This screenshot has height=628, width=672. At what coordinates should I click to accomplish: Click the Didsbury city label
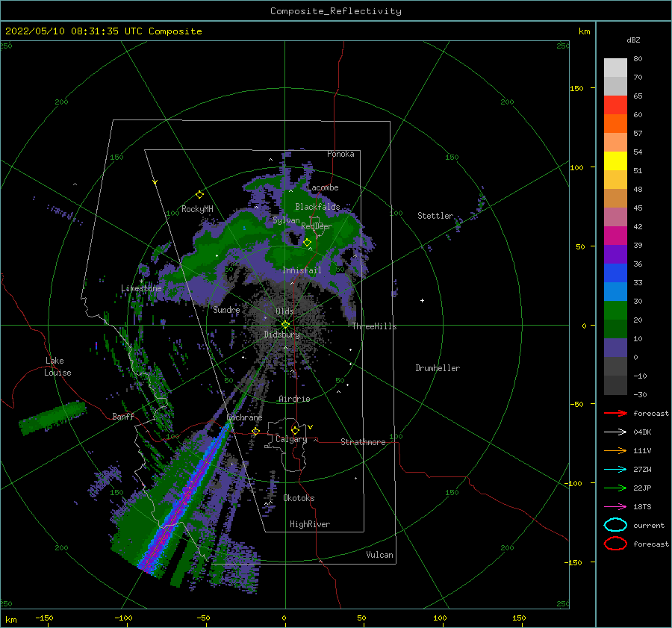click(x=281, y=335)
